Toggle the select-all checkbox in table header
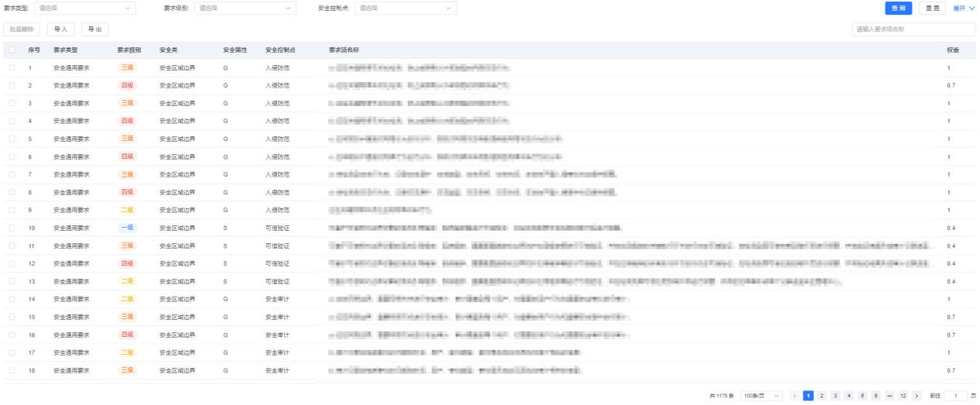The height and width of the screenshot is (405, 980). tap(13, 50)
